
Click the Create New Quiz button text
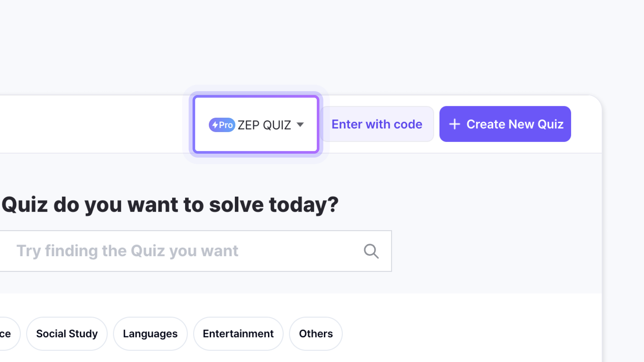pos(515,124)
